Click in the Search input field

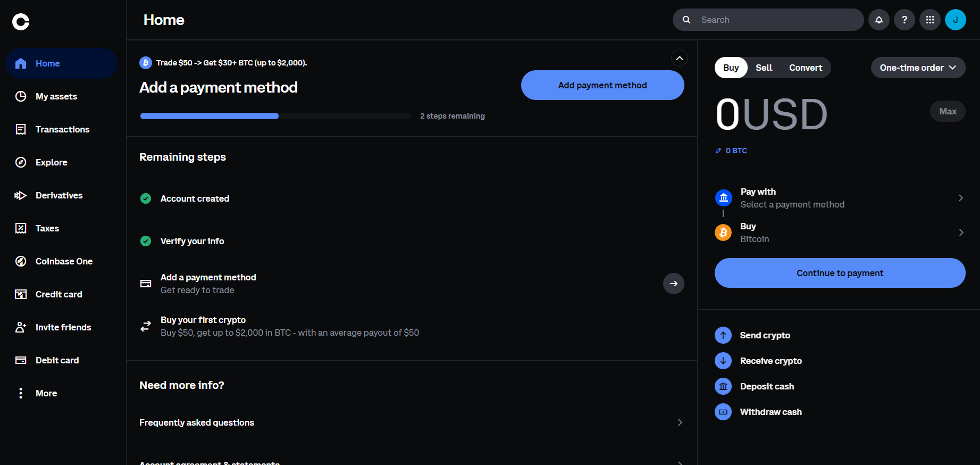click(768, 20)
